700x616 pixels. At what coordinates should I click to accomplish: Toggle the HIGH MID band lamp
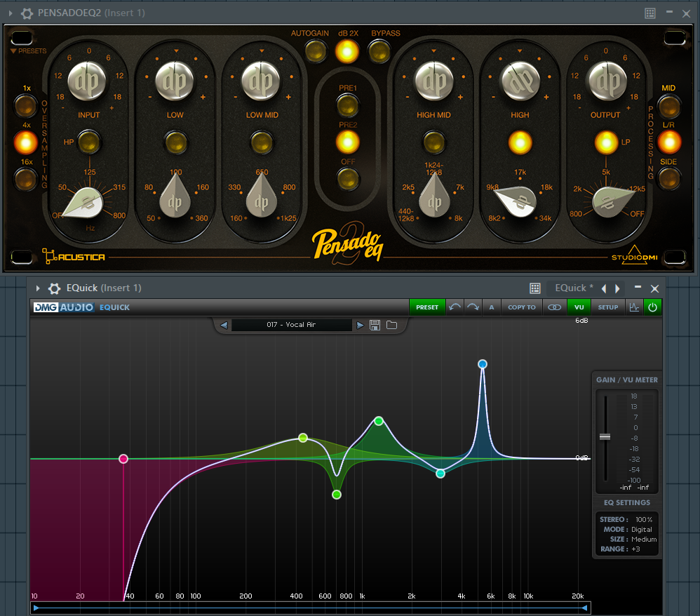[x=433, y=142]
